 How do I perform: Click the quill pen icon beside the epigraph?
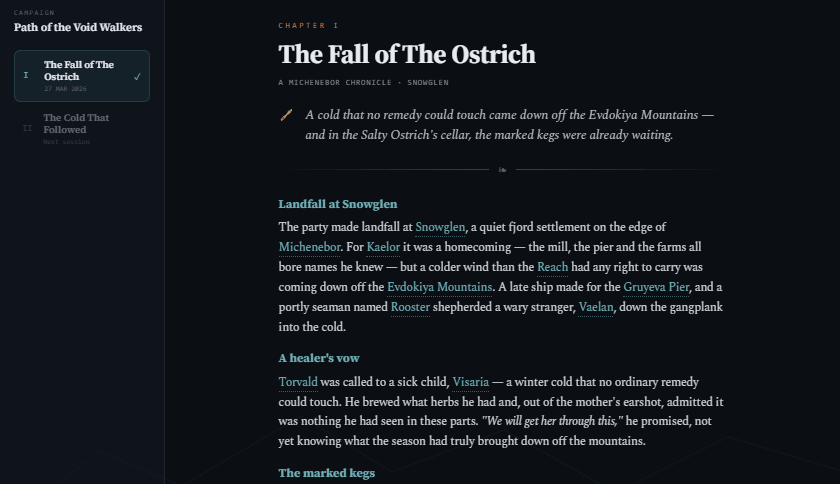point(286,115)
